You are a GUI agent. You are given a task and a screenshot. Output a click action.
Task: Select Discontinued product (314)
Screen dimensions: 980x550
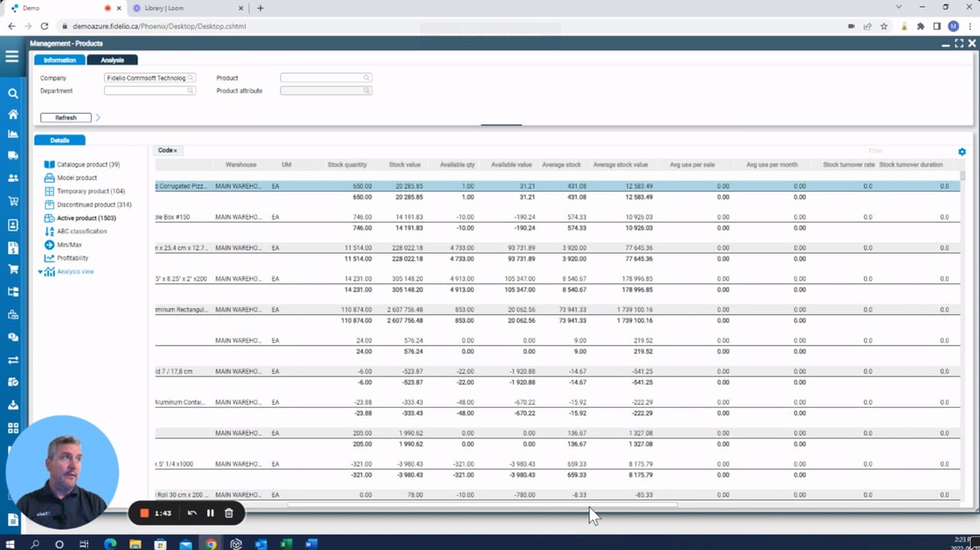94,205
